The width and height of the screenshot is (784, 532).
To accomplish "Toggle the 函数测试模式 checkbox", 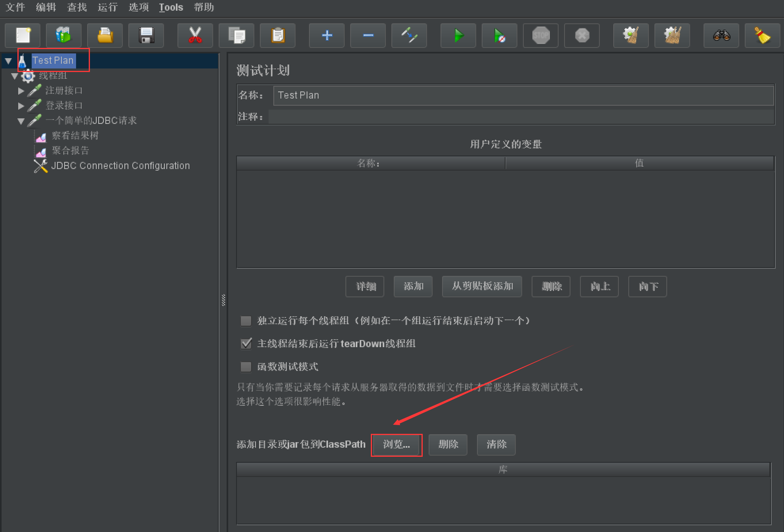I will (x=246, y=367).
